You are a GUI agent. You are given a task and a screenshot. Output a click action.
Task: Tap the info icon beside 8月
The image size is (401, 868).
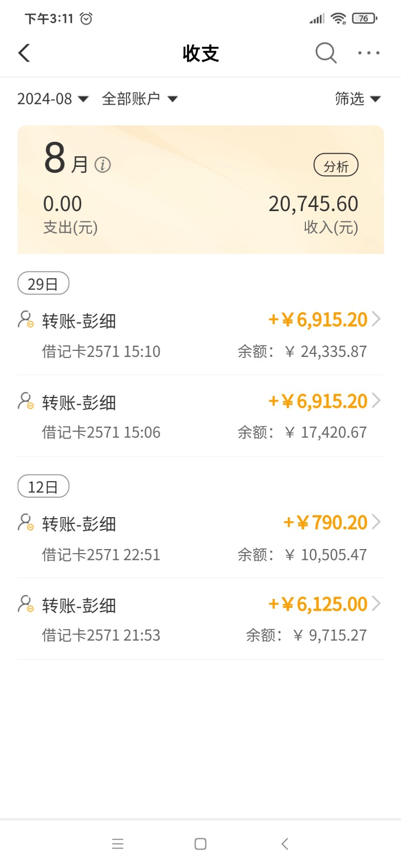[103, 165]
